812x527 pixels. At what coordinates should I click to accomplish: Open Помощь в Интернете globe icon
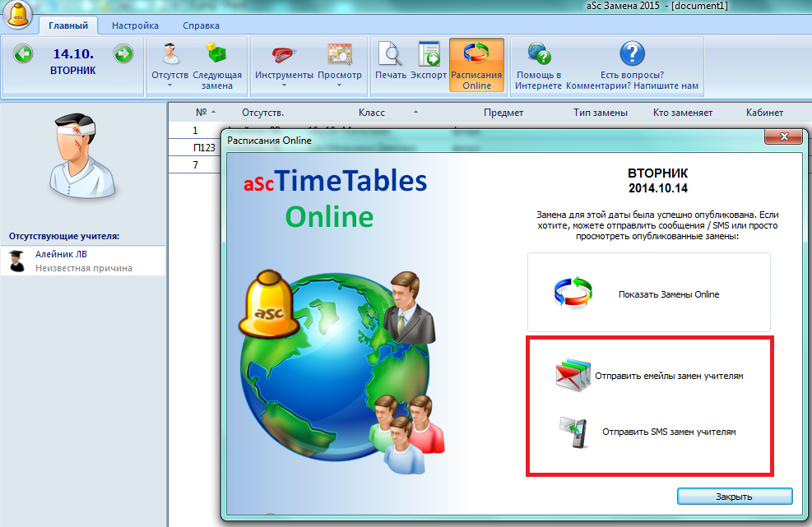539,53
